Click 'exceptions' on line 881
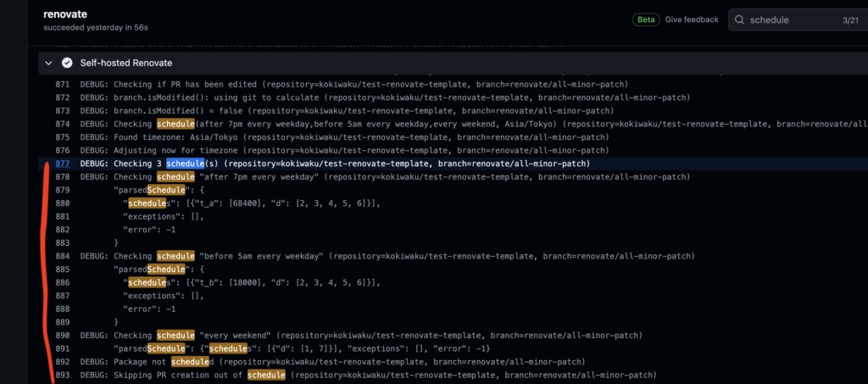Image resolution: width=868 pixels, height=384 pixels. (164, 216)
